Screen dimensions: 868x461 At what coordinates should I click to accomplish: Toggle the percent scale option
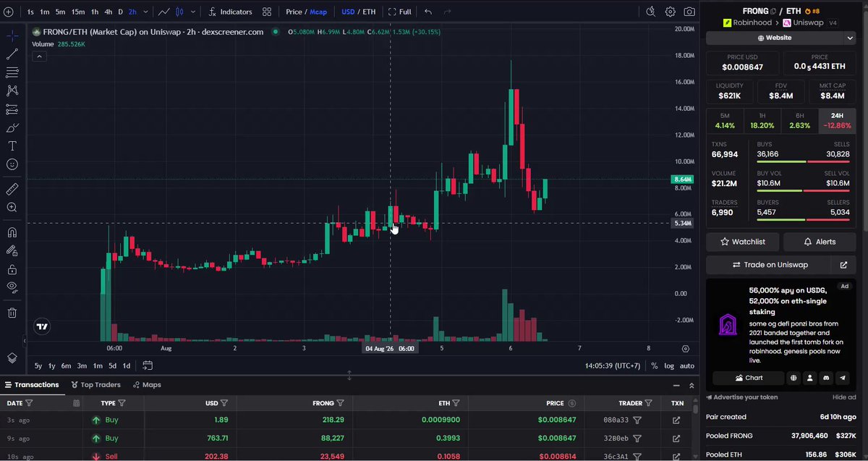coord(655,366)
